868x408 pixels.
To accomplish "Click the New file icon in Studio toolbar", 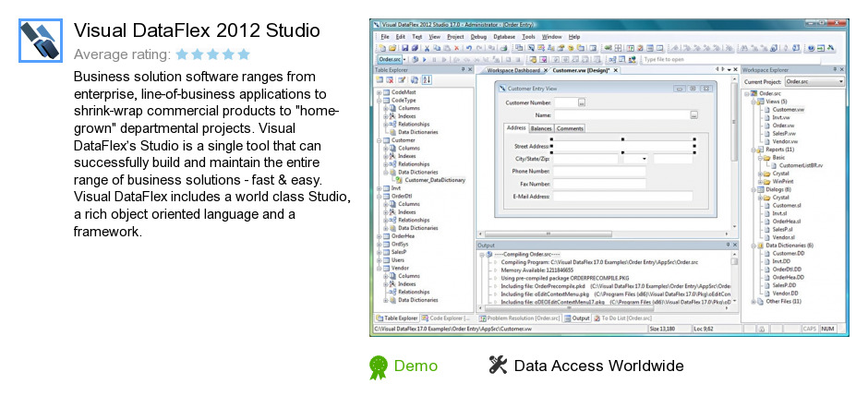I will [382, 48].
